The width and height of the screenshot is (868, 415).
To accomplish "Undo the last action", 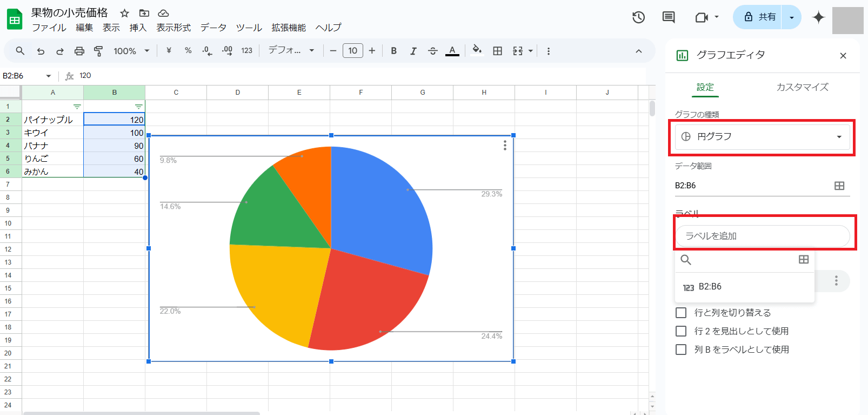I will tap(41, 51).
